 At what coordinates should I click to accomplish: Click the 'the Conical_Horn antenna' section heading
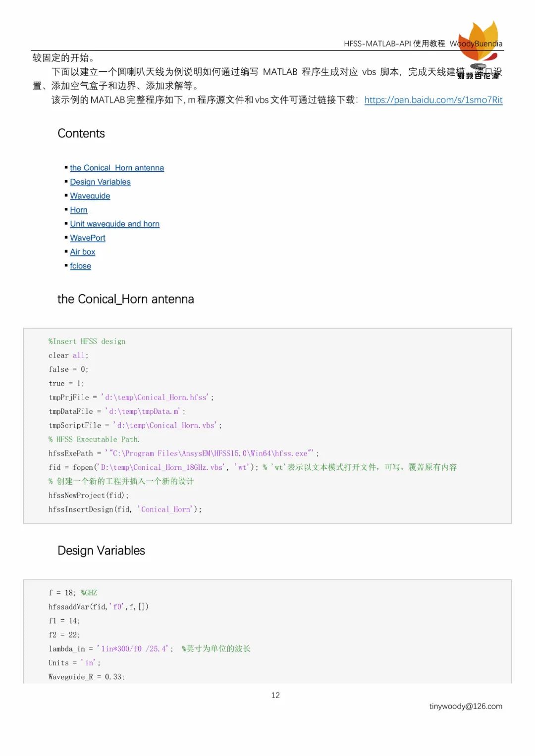[126, 299]
